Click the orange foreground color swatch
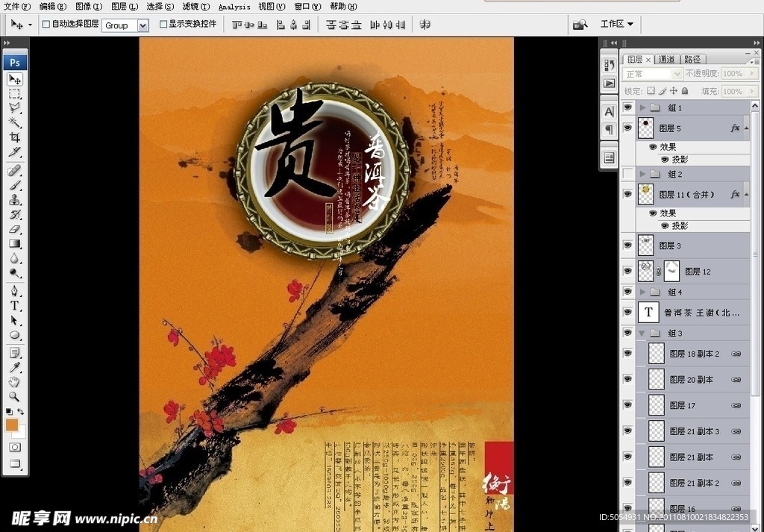The width and height of the screenshot is (764, 532). (12, 425)
